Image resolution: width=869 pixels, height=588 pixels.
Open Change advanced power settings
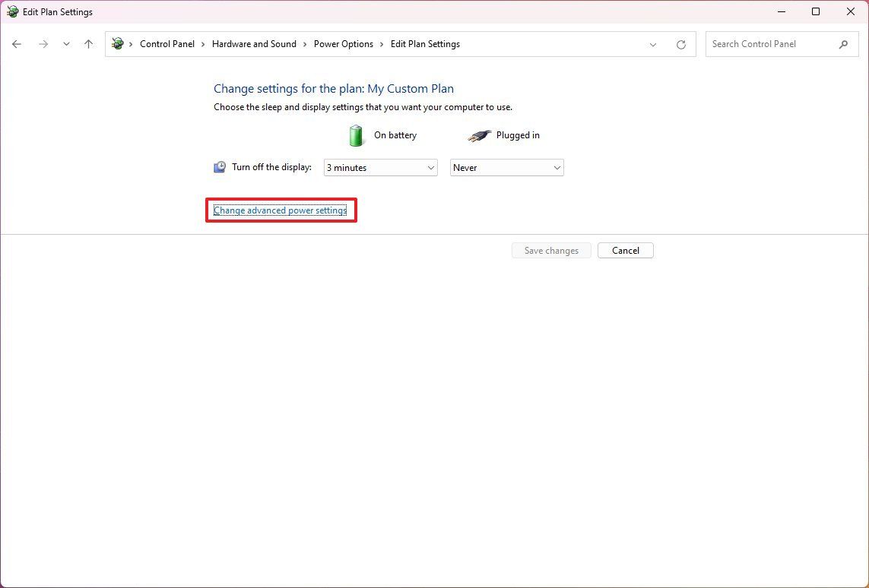pyautogui.click(x=281, y=210)
